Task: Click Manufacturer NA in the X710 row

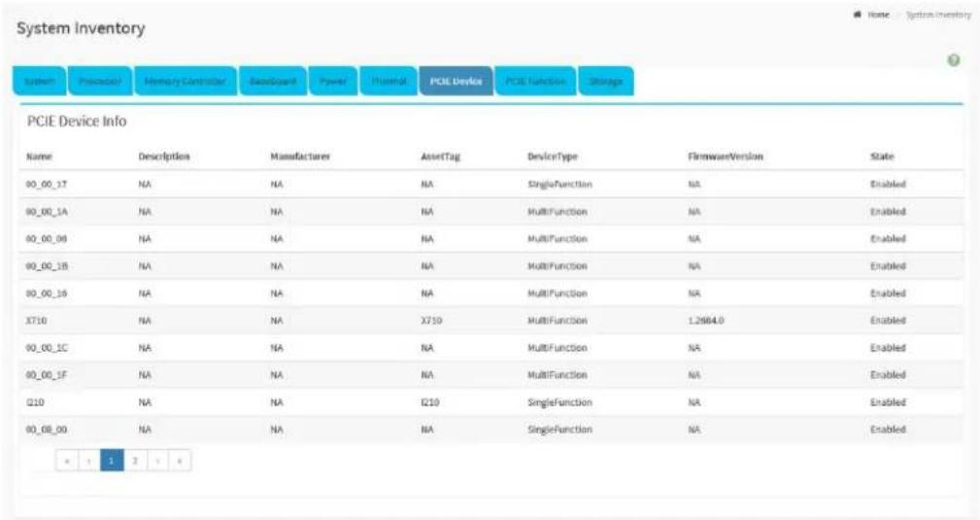Action: coord(277,321)
